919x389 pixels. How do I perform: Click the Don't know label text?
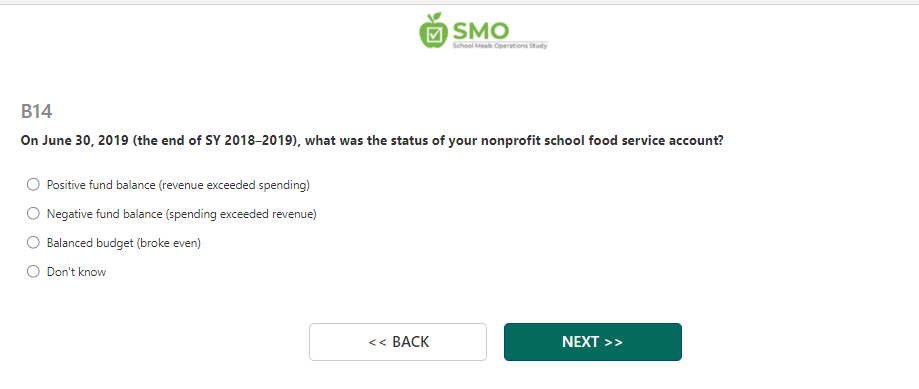[76, 272]
